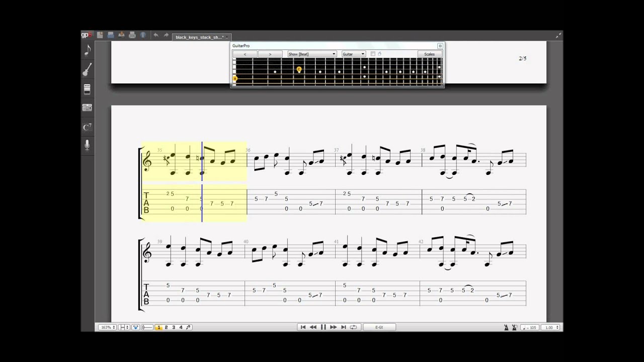Click the gp6 logo menu
The image size is (644, 362).
[x=87, y=35]
